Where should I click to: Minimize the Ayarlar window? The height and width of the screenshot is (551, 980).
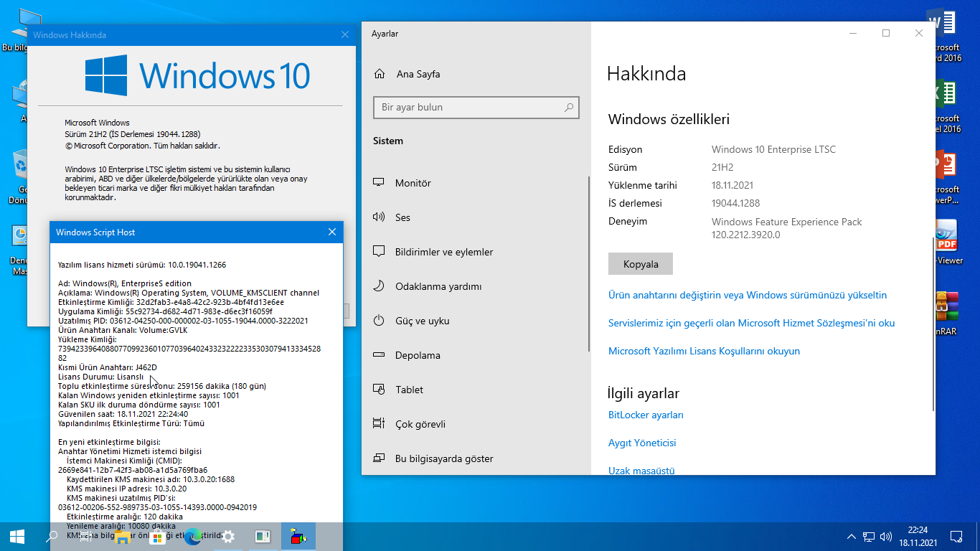click(853, 33)
